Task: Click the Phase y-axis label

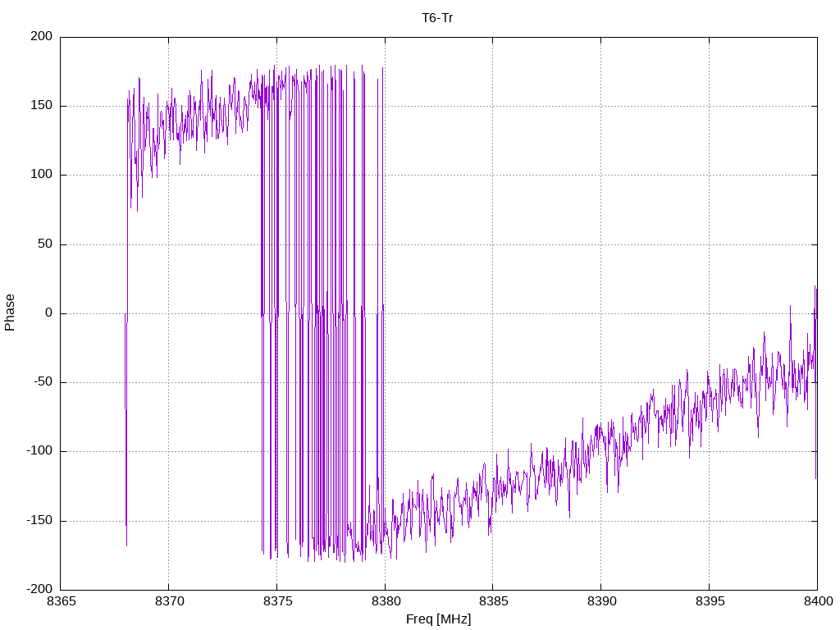Action: coord(10,313)
